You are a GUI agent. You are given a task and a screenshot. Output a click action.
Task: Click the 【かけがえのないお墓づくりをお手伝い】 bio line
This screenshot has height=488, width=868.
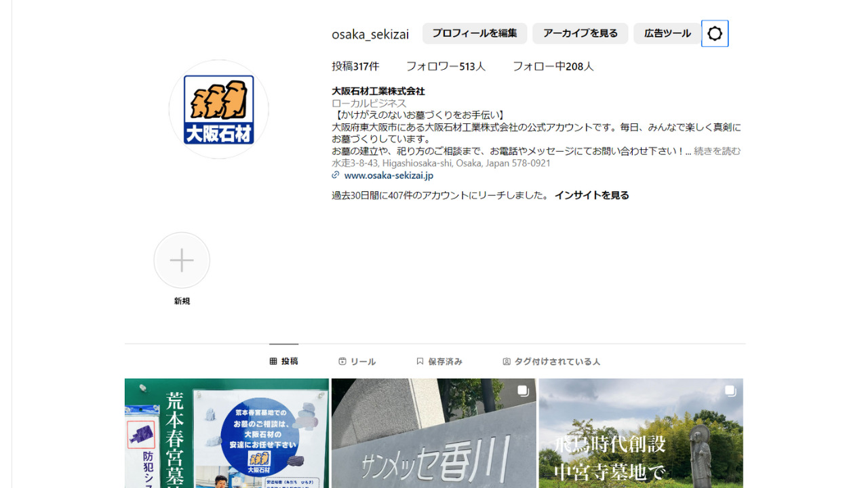418,115
